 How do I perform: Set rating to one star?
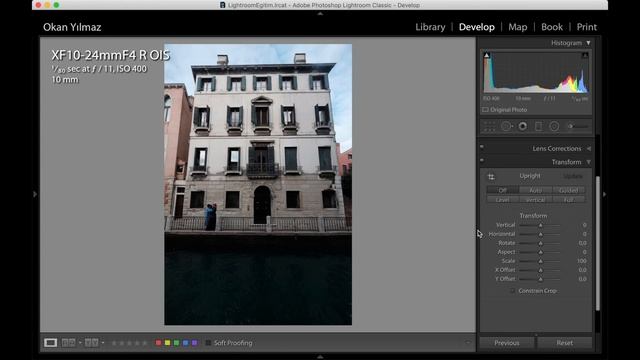pyautogui.click(x=114, y=343)
